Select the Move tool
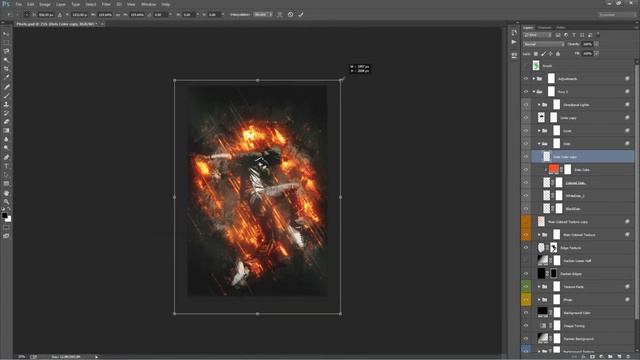640x360 pixels. click(x=6, y=34)
